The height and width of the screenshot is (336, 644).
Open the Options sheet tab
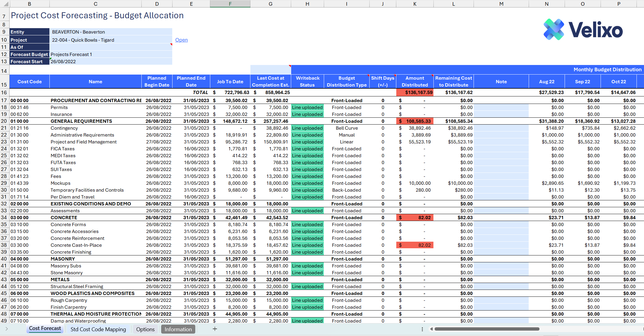click(x=145, y=329)
